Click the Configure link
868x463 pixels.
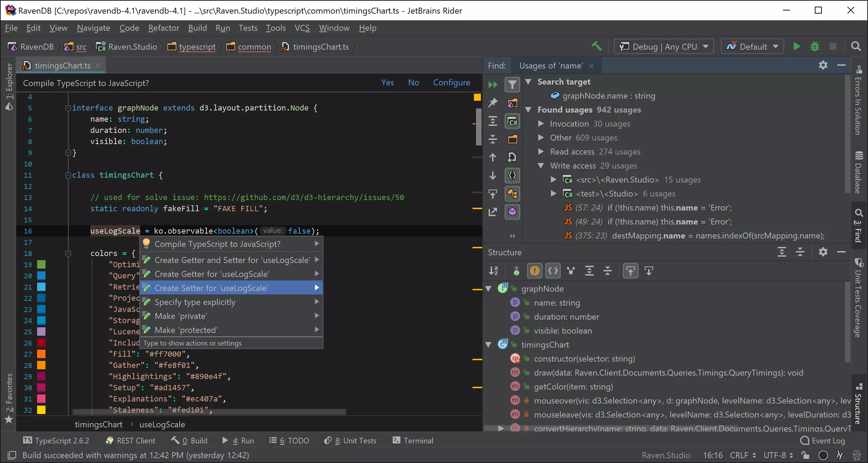(451, 83)
